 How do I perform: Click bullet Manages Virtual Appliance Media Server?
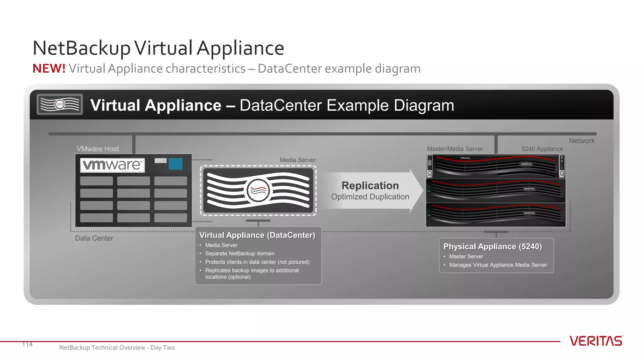click(498, 265)
